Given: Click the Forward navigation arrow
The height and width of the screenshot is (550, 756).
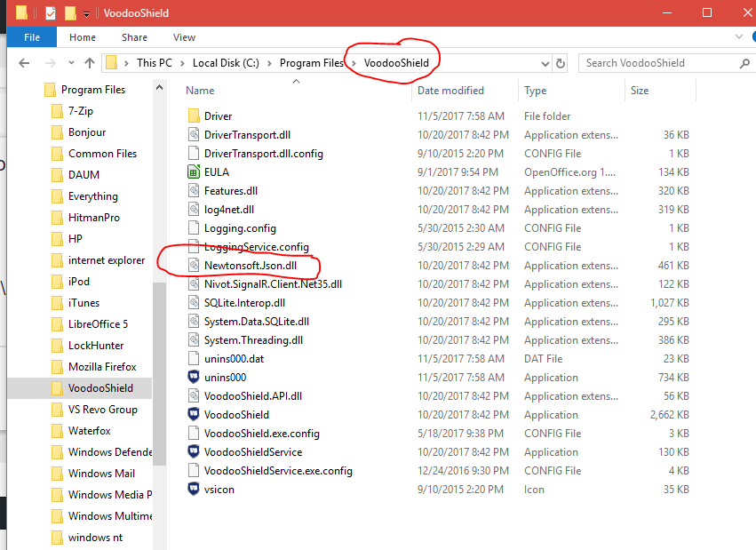Looking at the screenshot, I should coord(50,63).
